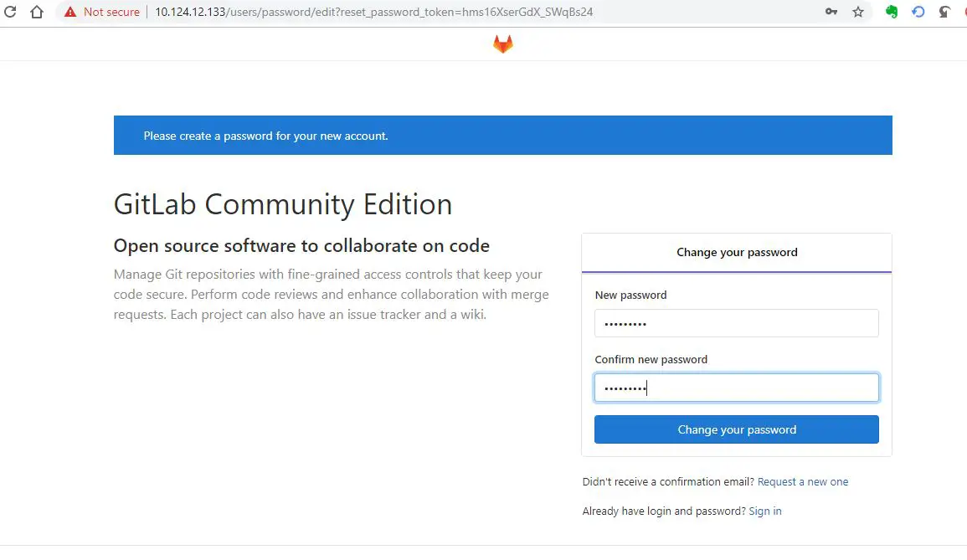
Task: Click the Not secure label text
Action: (x=111, y=13)
